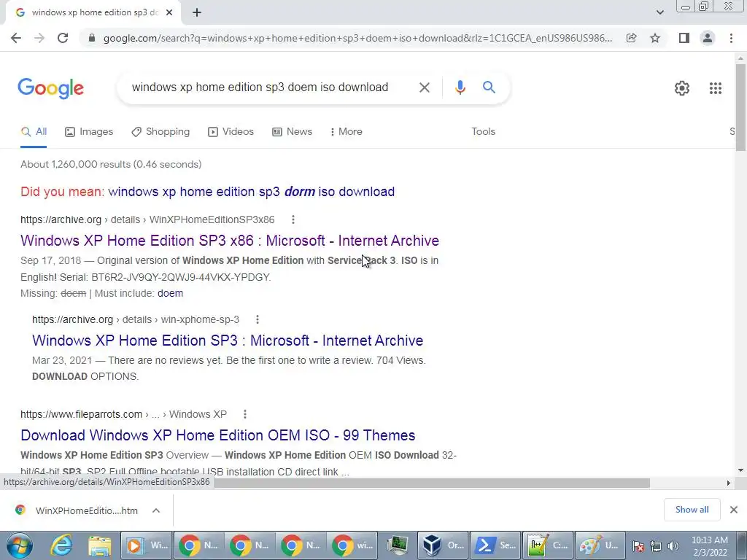Show all downloads

(x=692, y=510)
